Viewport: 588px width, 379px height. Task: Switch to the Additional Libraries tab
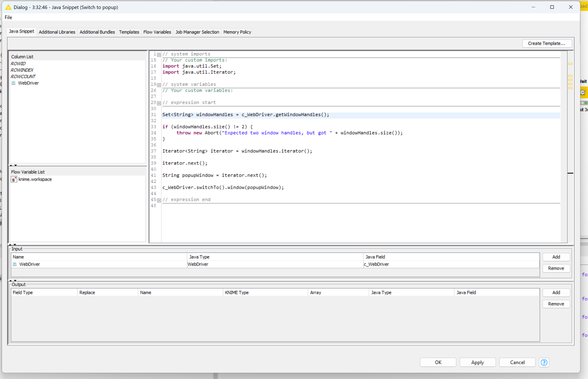pyautogui.click(x=57, y=32)
